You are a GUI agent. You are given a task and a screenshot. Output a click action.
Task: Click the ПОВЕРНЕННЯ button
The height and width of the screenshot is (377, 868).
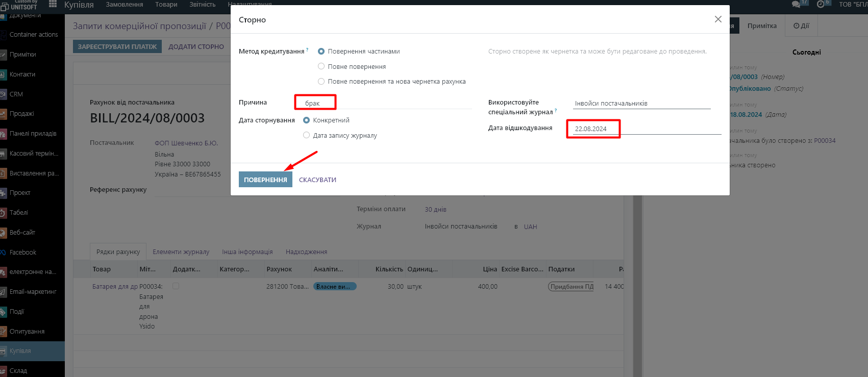[265, 180]
